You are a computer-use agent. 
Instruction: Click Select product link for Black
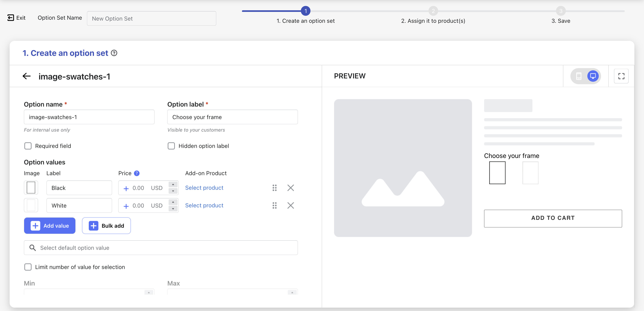[x=204, y=188]
